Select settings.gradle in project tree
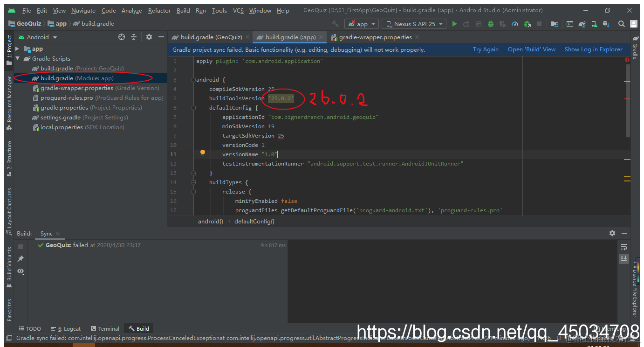 (x=80, y=118)
